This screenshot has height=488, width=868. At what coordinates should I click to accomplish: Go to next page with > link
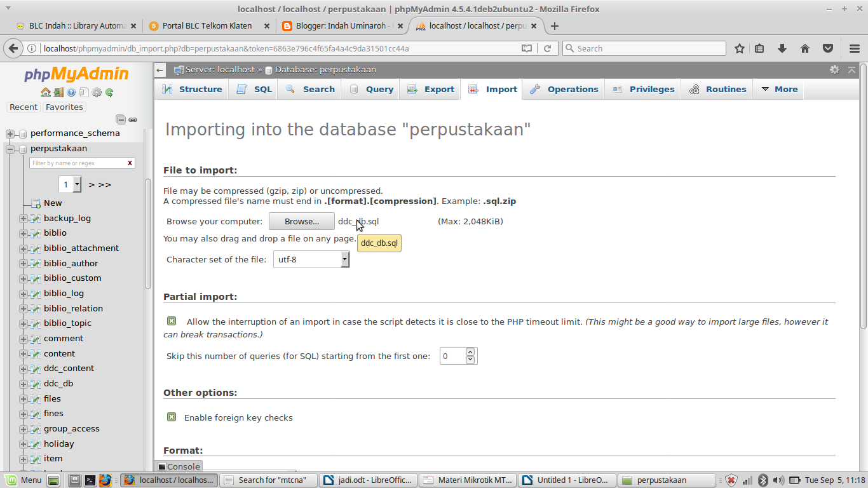tap(92, 185)
